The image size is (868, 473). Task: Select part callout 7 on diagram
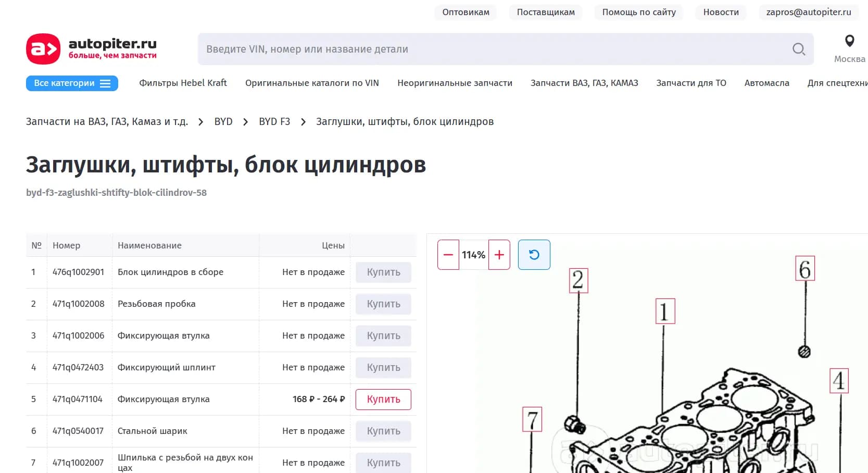[x=532, y=419]
